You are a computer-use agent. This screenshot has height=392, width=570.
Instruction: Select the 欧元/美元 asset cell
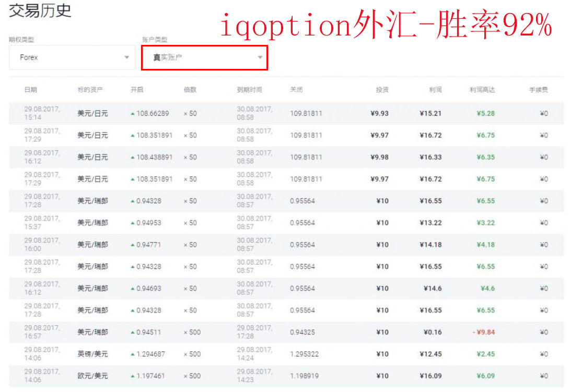(x=92, y=376)
